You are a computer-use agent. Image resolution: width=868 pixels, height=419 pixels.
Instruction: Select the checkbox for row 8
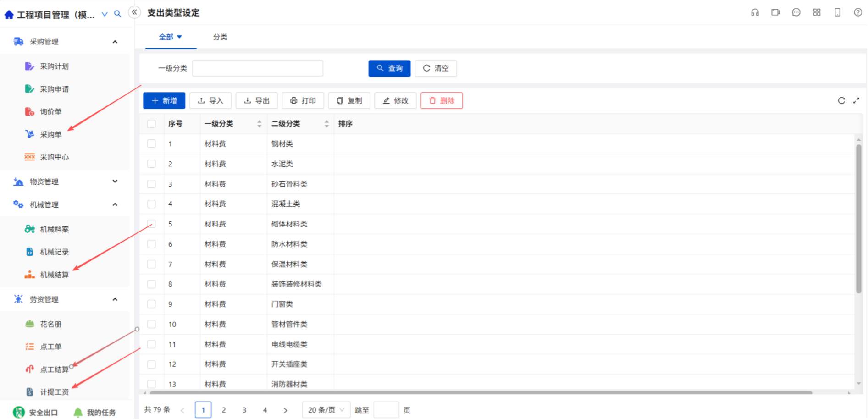pyautogui.click(x=152, y=284)
